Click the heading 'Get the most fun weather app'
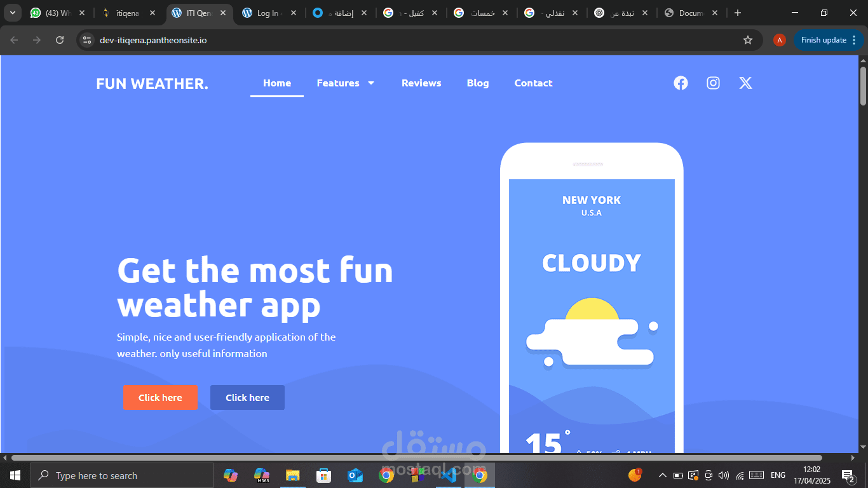868x488 pixels. click(x=255, y=287)
